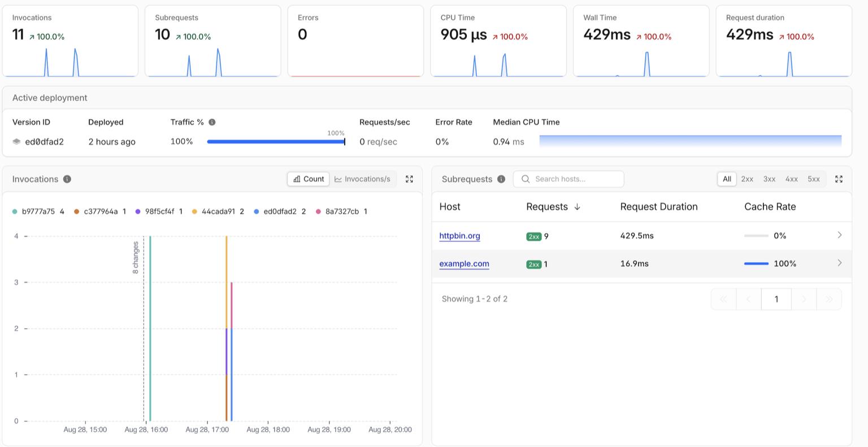Expand the Subrequests panel to fullscreen
This screenshot has width=868, height=447.
click(x=839, y=179)
